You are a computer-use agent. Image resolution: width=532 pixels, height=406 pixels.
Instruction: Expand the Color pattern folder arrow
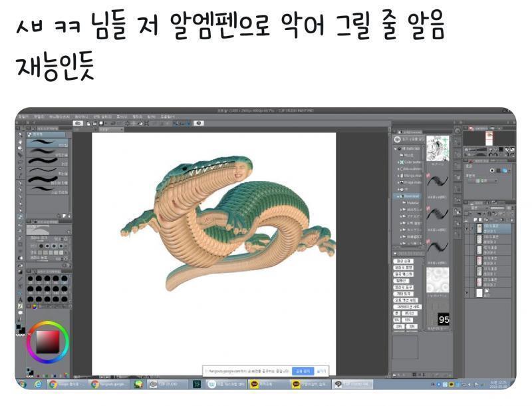(x=398, y=162)
